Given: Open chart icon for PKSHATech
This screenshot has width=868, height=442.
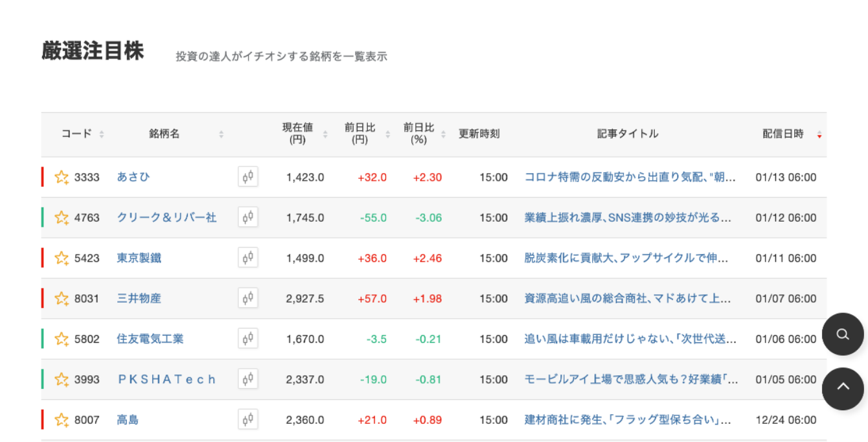Looking at the screenshot, I should (247, 380).
